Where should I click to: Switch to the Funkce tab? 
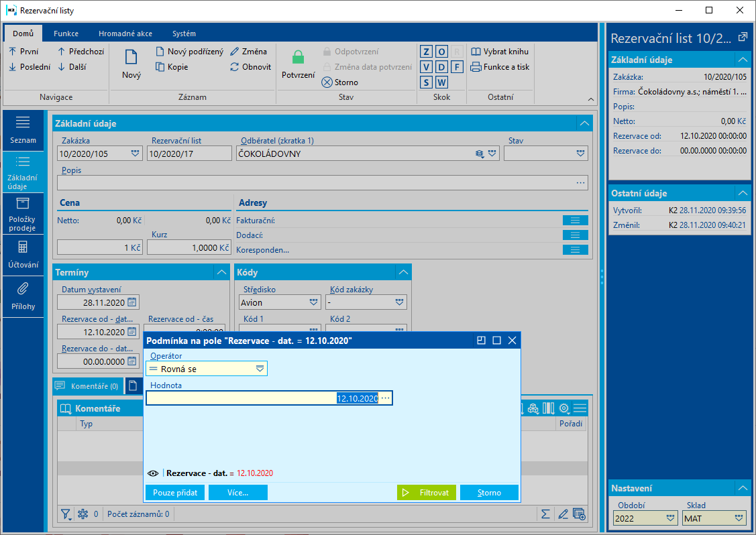(66, 34)
